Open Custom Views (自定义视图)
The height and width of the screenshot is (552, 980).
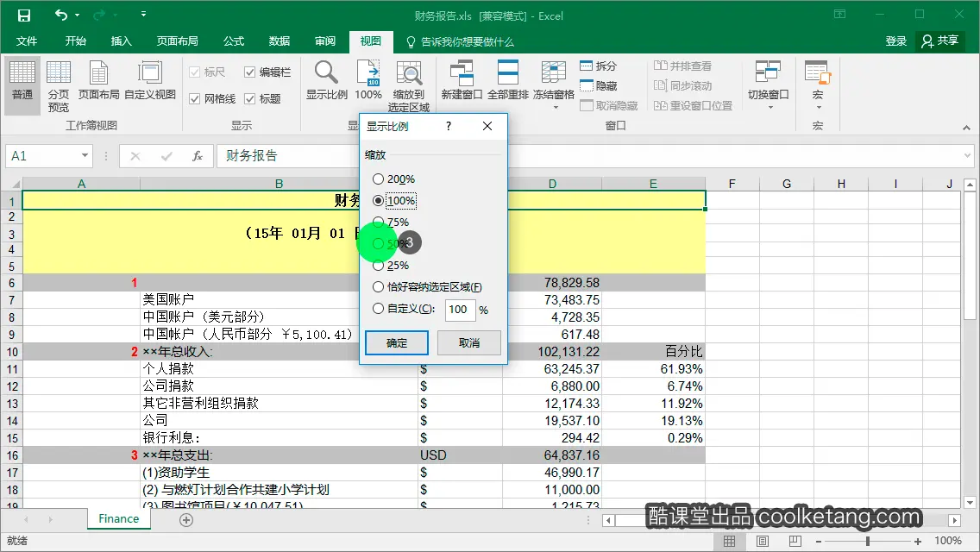150,80
